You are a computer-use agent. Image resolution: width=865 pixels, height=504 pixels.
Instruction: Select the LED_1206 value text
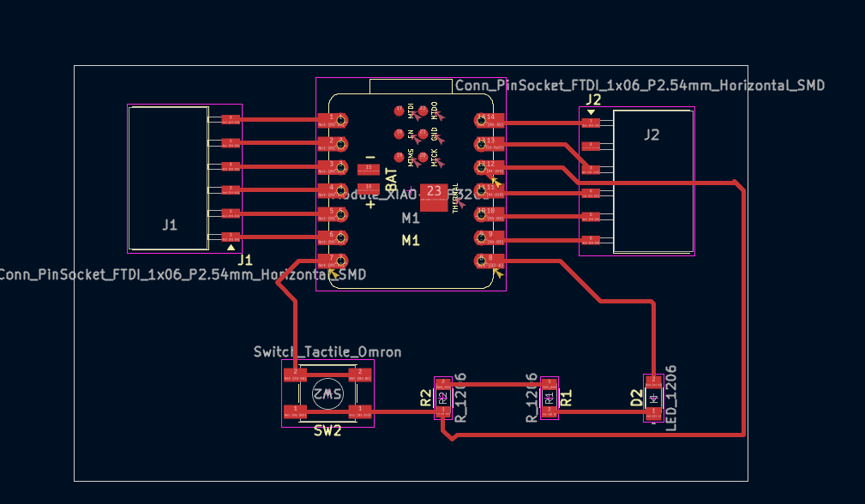(x=670, y=398)
